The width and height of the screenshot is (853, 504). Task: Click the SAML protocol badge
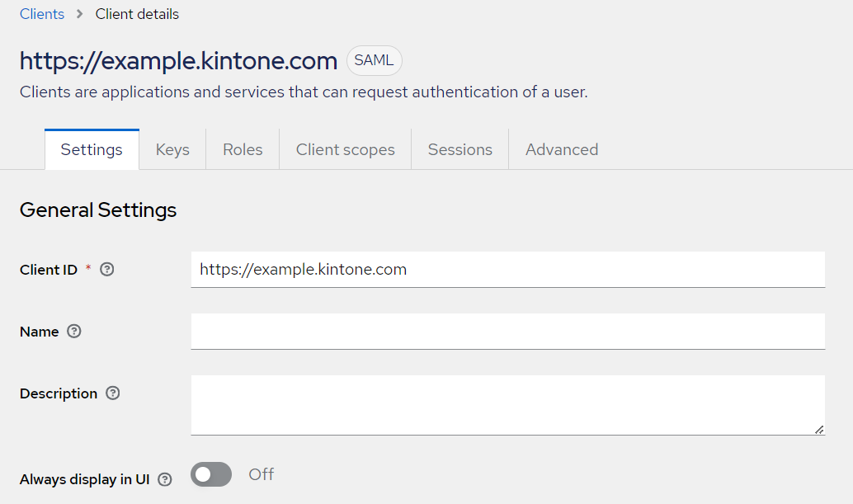click(x=374, y=61)
